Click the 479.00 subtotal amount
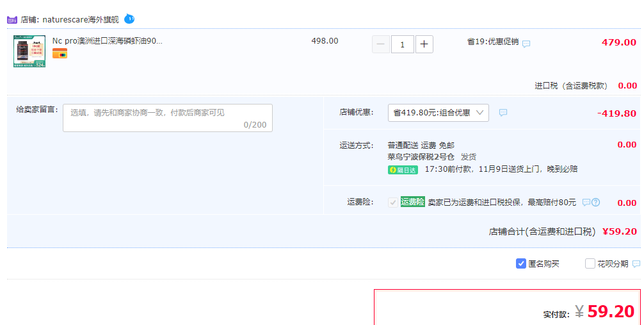The width and height of the screenshot is (644, 325). pos(619,42)
